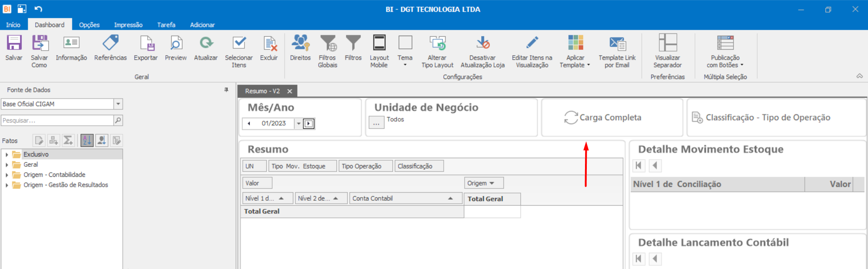Click Template Link por Email

click(x=617, y=51)
